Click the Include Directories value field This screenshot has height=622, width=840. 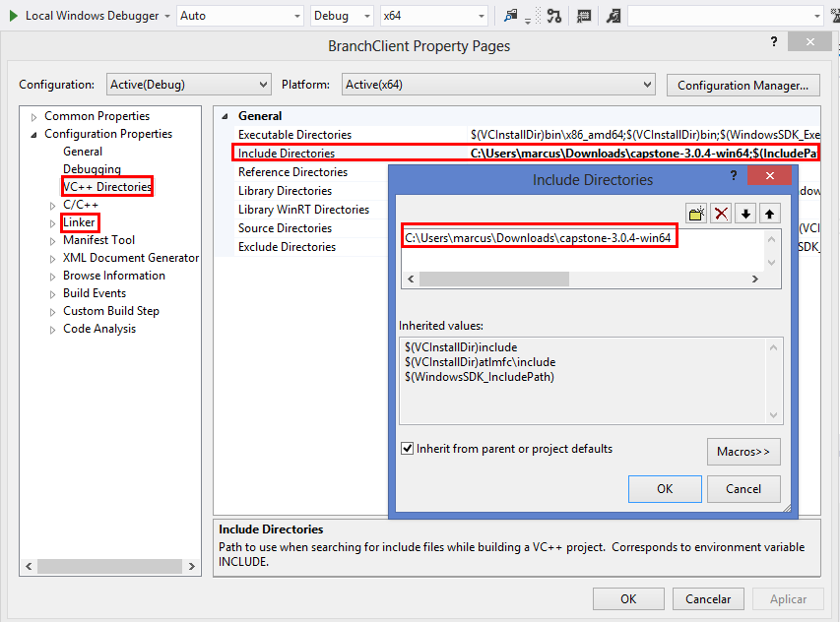click(x=644, y=154)
